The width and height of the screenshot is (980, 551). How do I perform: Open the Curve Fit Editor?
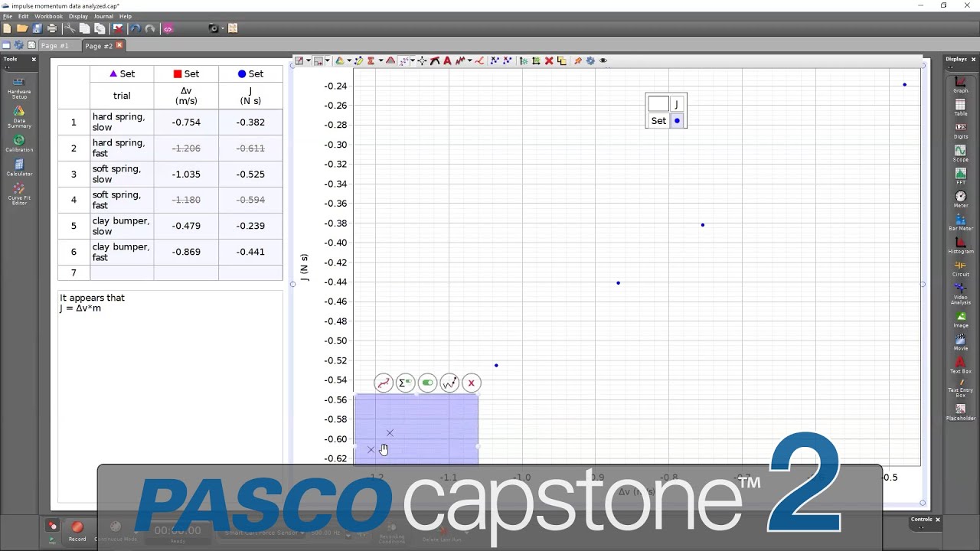(19, 194)
